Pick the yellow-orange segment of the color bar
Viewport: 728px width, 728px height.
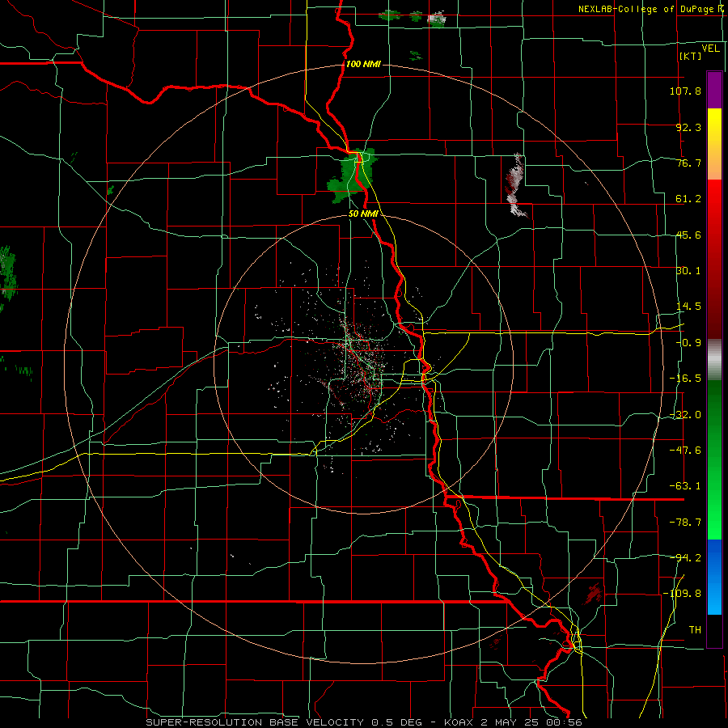(714, 144)
